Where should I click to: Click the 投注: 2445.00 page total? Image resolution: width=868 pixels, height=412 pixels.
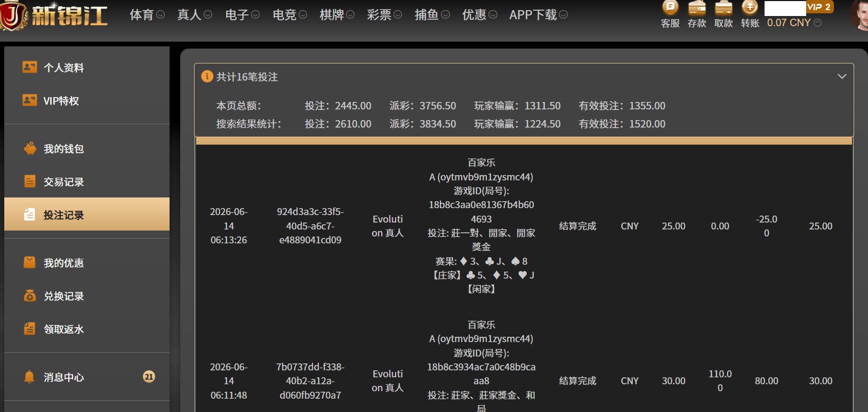pos(338,106)
